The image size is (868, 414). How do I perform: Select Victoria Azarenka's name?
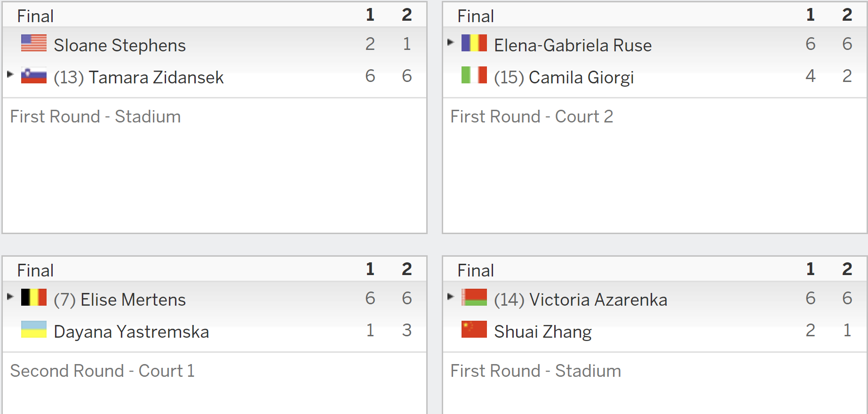[598, 300]
